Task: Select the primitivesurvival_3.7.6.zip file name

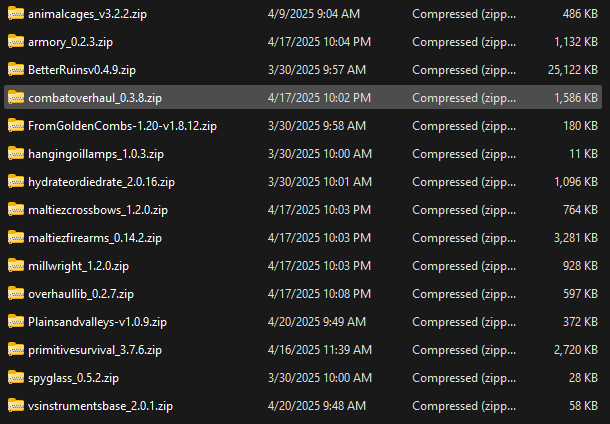Action: pyautogui.click(x=95, y=350)
